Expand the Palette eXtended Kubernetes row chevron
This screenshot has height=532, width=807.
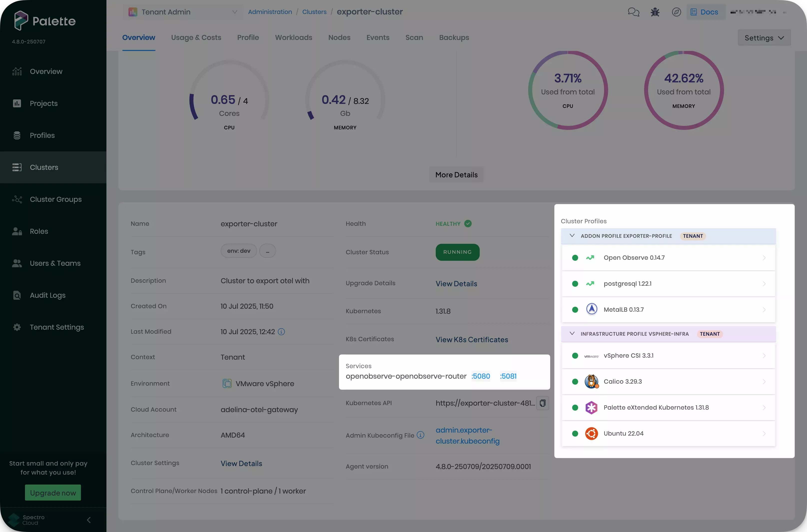pyautogui.click(x=764, y=407)
